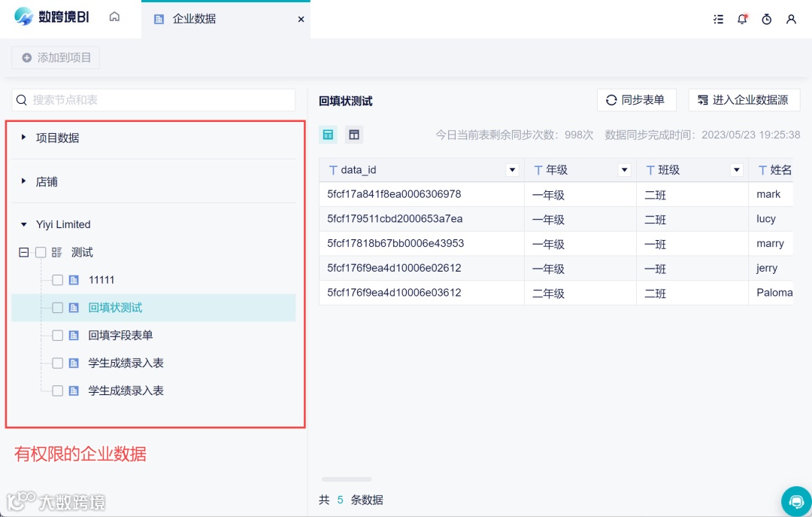The width and height of the screenshot is (812, 517).
Task: Click cell 5fcf176f9ea4d10006e03612
Action: (x=422, y=293)
